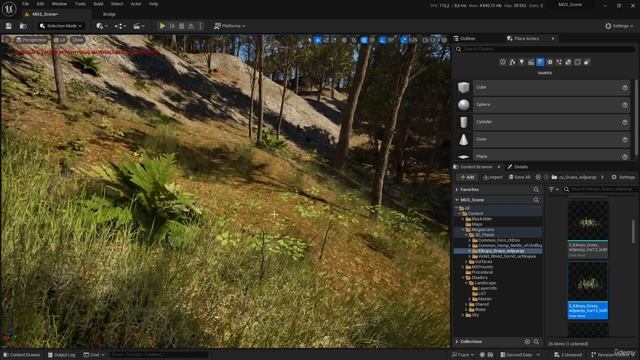Select the Basic actors category icon
This screenshot has width=640, height=360.
click(512, 62)
